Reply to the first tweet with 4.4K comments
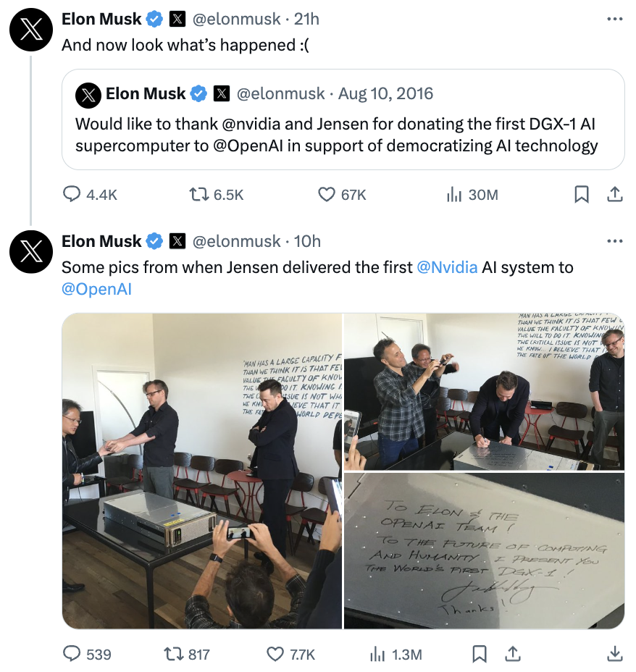Screen dimensions: 636x672 [72, 194]
